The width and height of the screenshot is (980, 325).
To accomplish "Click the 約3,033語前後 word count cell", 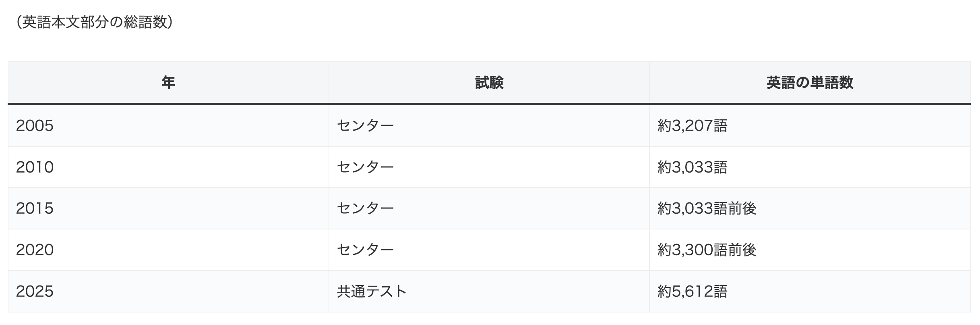I will [x=707, y=208].
